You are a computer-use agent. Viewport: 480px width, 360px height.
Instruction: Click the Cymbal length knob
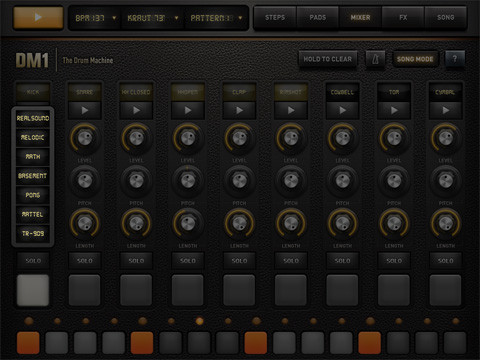[x=446, y=223]
